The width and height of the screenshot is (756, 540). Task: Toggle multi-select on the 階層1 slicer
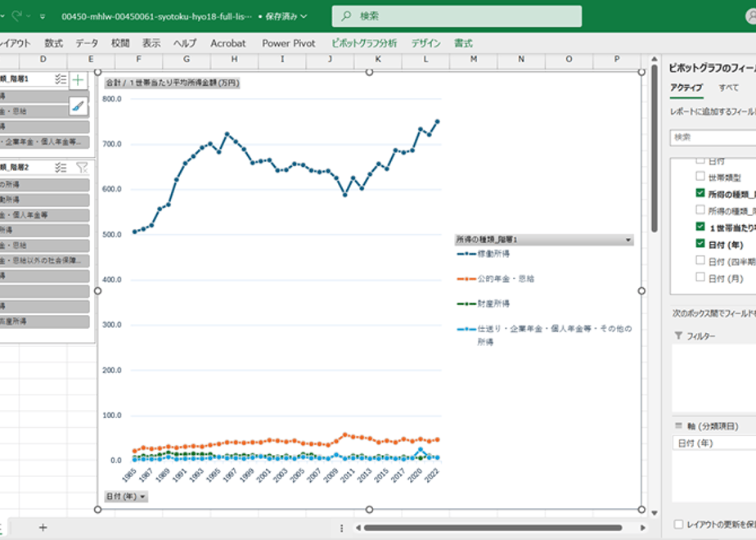(61, 79)
